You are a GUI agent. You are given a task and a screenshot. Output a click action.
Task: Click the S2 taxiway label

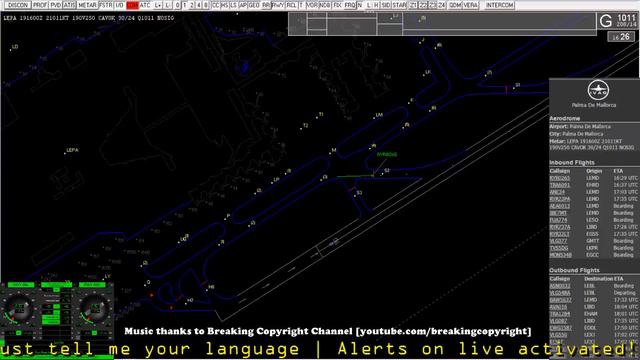[x=387, y=171]
